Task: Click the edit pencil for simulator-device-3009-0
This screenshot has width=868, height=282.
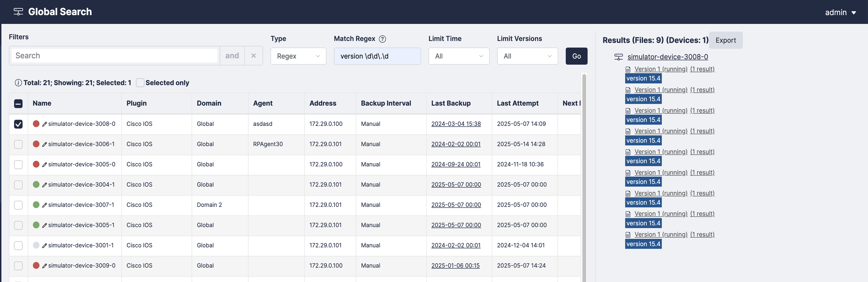Action: 44,266
